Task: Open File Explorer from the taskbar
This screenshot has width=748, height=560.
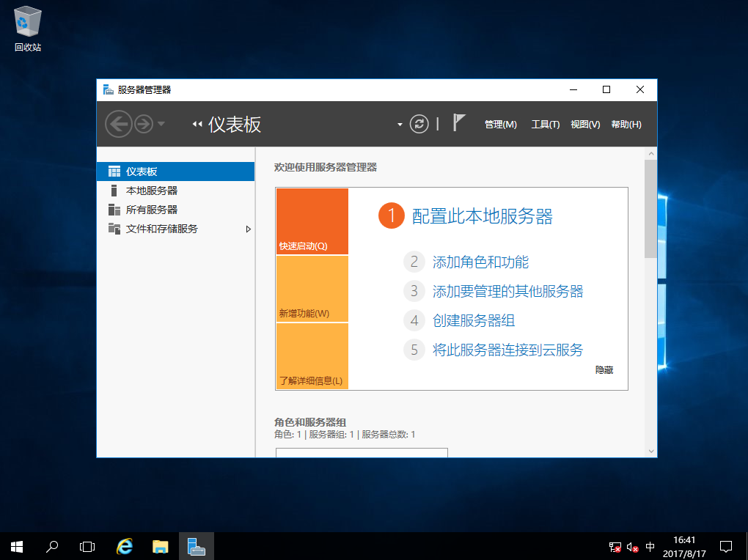Action: (161, 546)
